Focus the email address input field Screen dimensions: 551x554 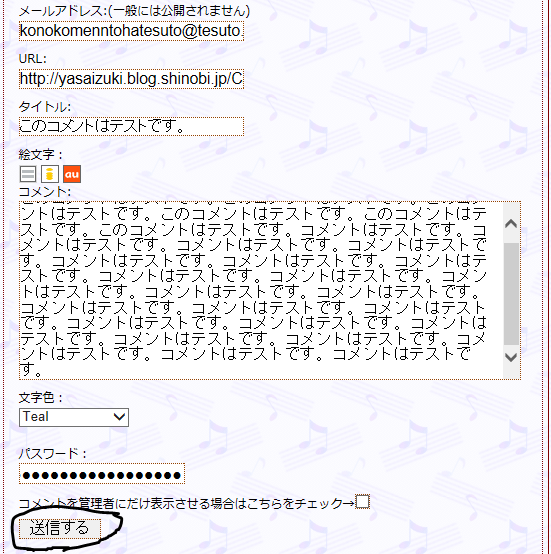click(x=131, y=31)
